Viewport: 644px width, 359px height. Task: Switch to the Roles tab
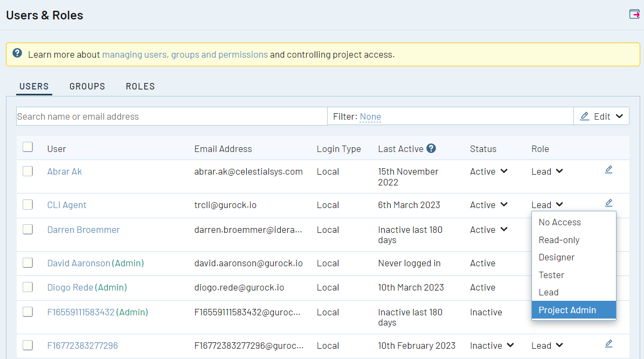click(x=140, y=86)
